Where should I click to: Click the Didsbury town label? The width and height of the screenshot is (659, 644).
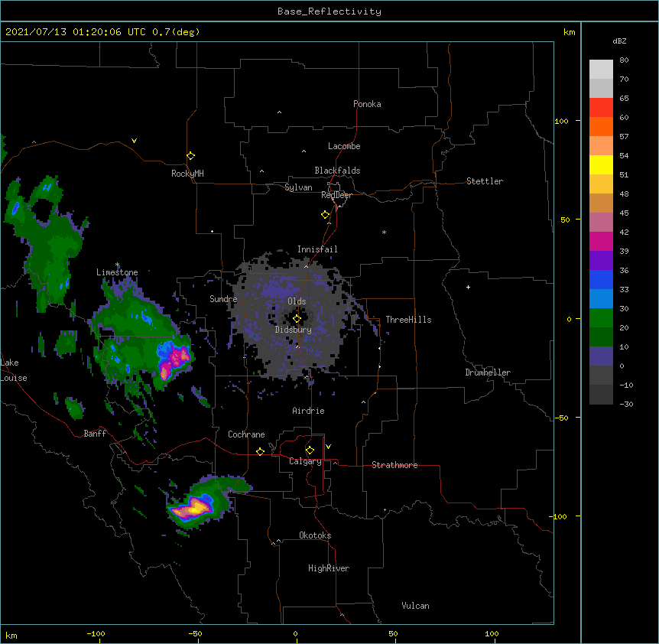[x=294, y=330]
